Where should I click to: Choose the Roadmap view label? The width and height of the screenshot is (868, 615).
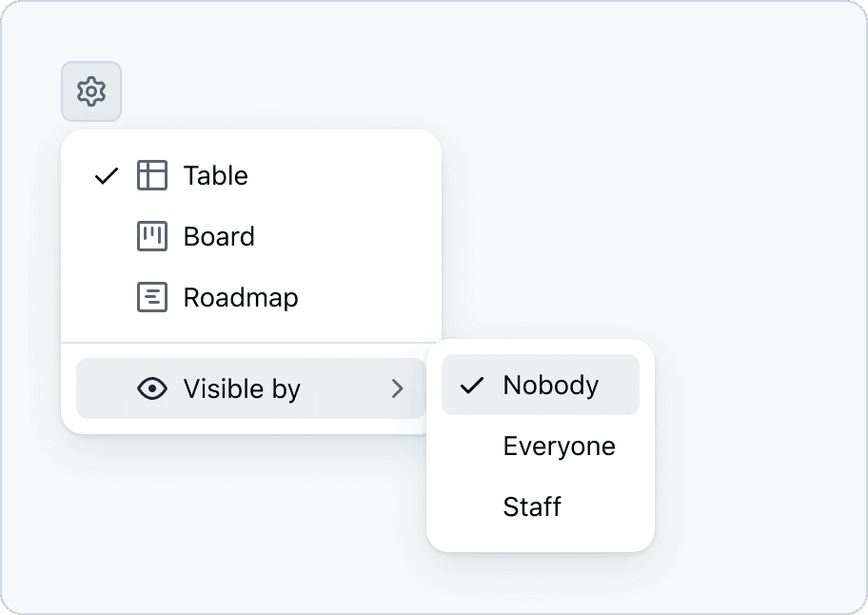click(x=241, y=297)
